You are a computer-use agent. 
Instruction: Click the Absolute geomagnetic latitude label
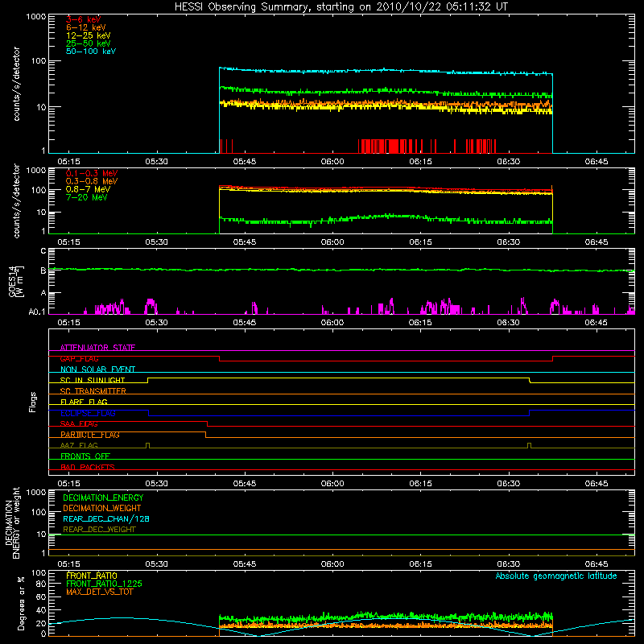556,576
